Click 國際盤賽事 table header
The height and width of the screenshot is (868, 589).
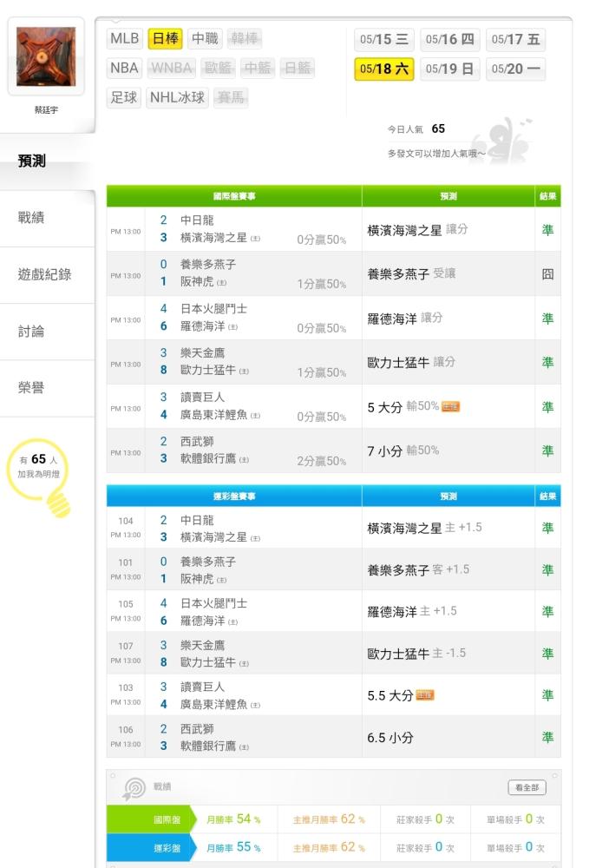(x=234, y=196)
